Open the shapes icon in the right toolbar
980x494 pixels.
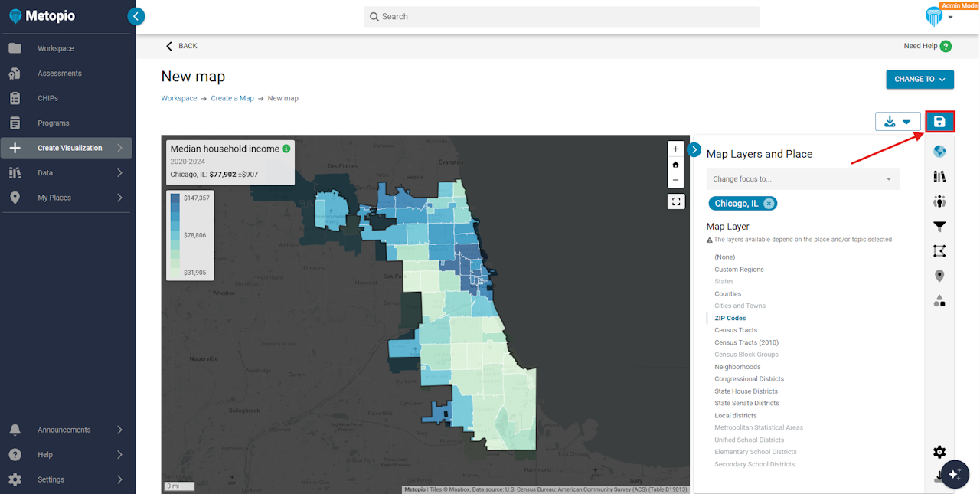(939, 301)
